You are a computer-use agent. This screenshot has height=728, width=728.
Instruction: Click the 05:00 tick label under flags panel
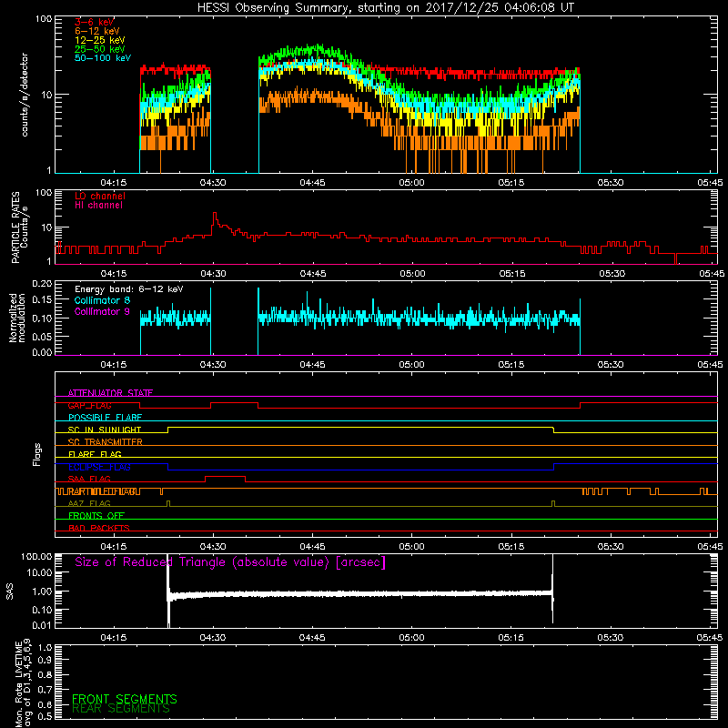click(411, 547)
